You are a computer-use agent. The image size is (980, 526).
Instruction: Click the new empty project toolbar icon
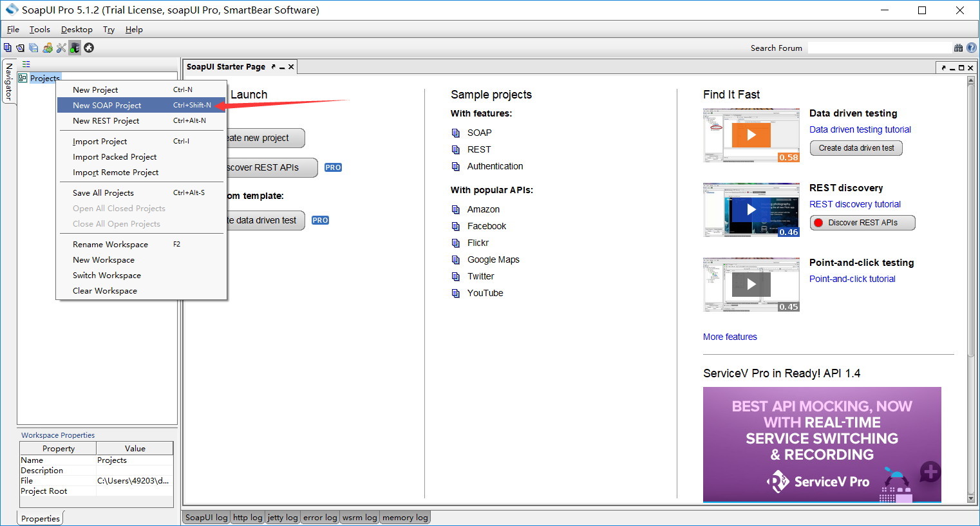(8, 48)
